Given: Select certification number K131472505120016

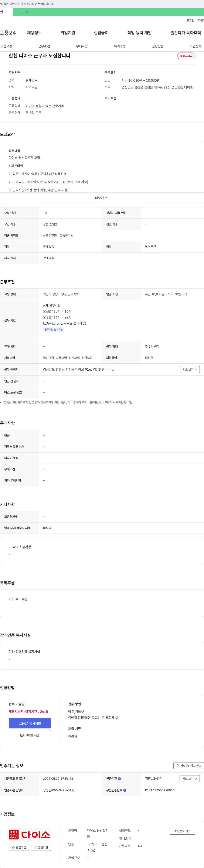Looking at the screenshot, I should 160,790.
